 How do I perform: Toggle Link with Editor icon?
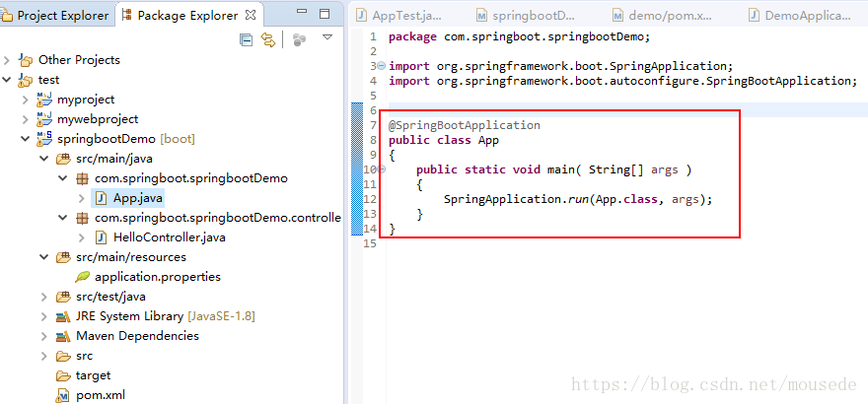pos(268,39)
